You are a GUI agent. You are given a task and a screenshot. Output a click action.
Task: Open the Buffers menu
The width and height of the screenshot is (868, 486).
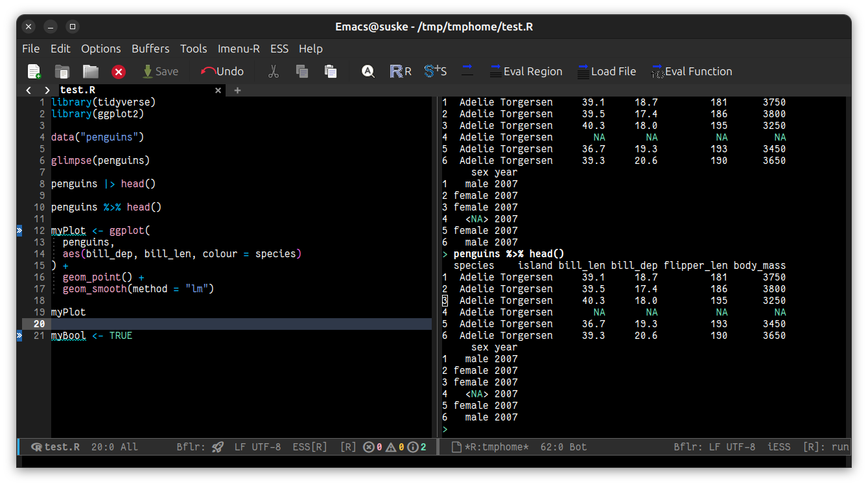[x=150, y=49]
